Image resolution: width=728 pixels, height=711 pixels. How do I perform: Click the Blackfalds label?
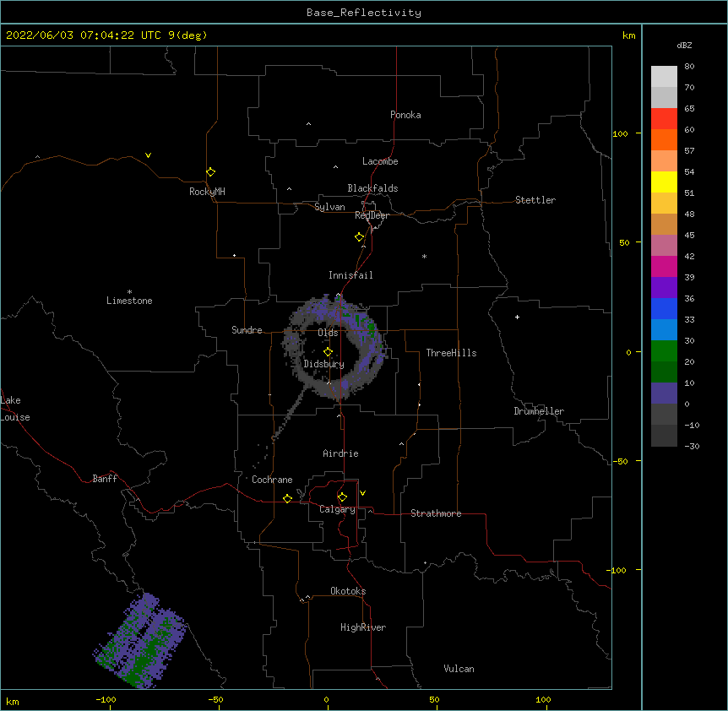(372, 188)
